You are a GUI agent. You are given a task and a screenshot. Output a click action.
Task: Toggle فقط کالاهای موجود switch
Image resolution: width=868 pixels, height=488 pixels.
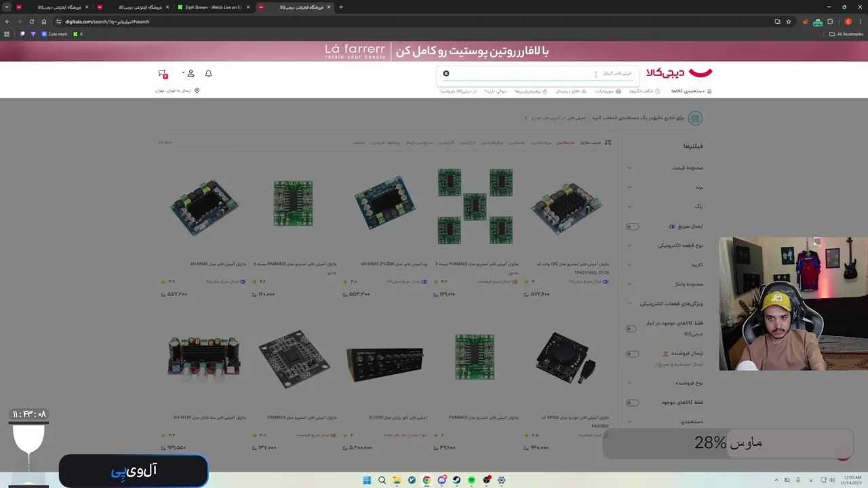pyautogui.click(x=632, y=403)
